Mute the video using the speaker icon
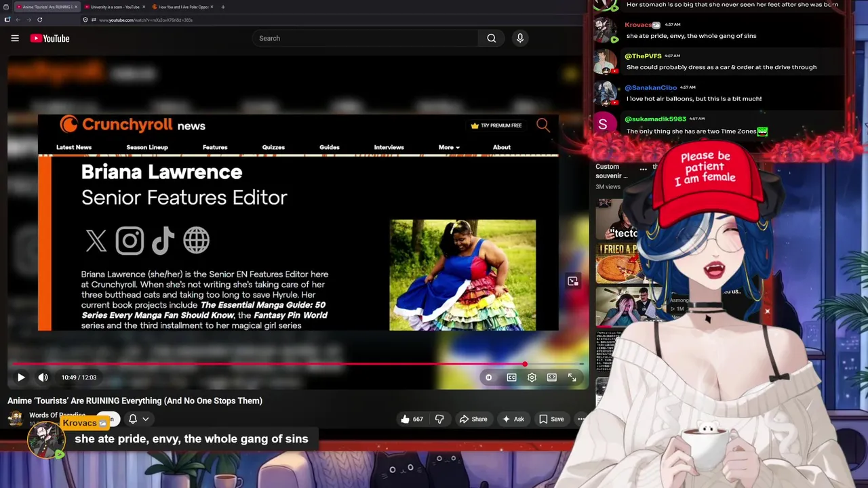Screen dimensions: 868x488 [43, 378]
